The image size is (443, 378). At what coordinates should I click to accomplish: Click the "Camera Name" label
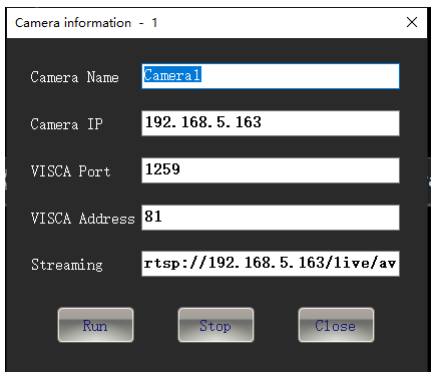click(x=74, y=77)
